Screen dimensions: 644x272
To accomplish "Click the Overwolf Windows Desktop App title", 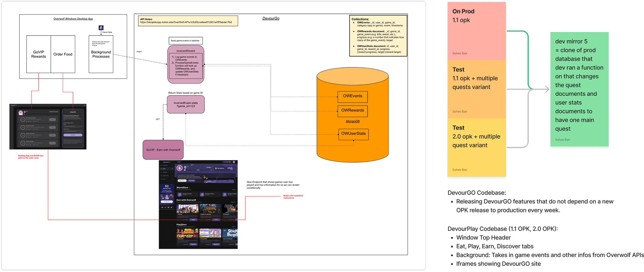I will [73, 19].
